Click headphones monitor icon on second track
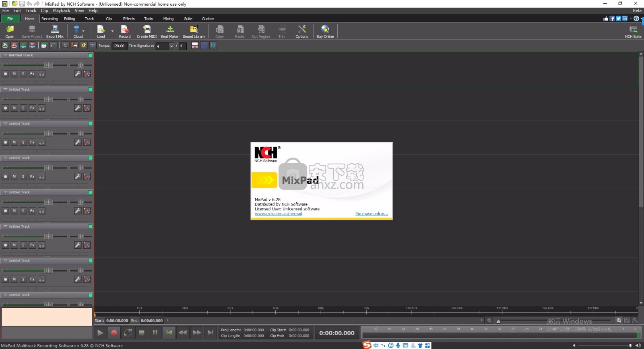 click(x=41, y=108)
